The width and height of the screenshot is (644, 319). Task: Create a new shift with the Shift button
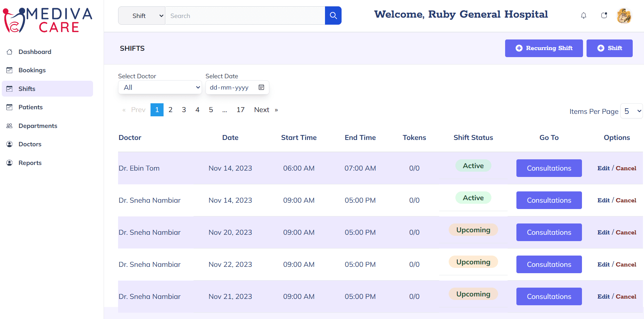pos(609,48)
